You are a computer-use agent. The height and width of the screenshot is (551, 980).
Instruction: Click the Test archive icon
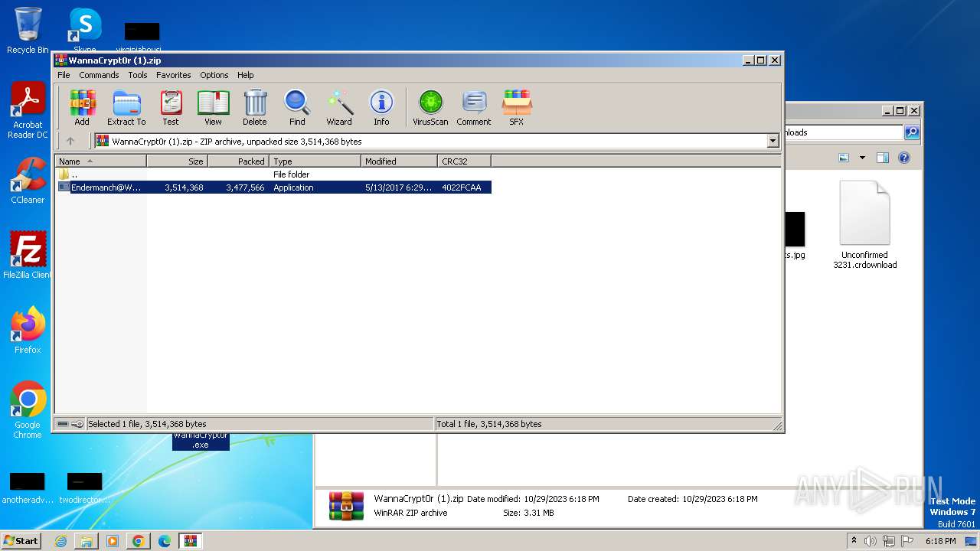[171, 107]
